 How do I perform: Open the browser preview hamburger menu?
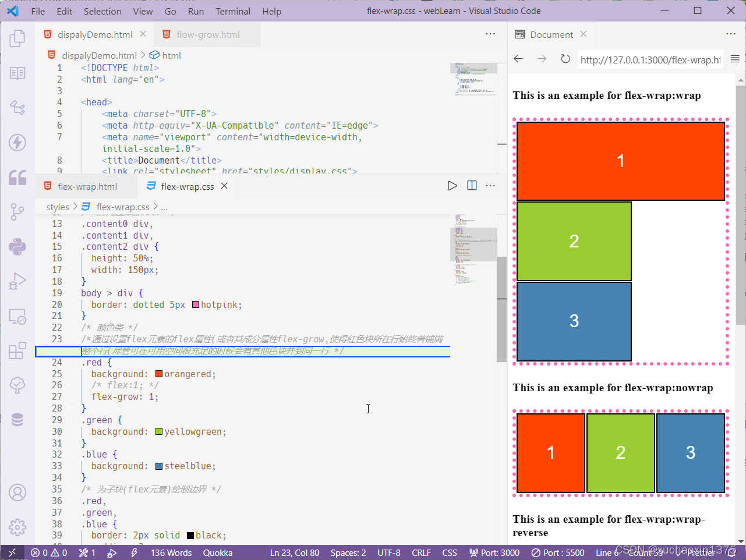[735, 59]
